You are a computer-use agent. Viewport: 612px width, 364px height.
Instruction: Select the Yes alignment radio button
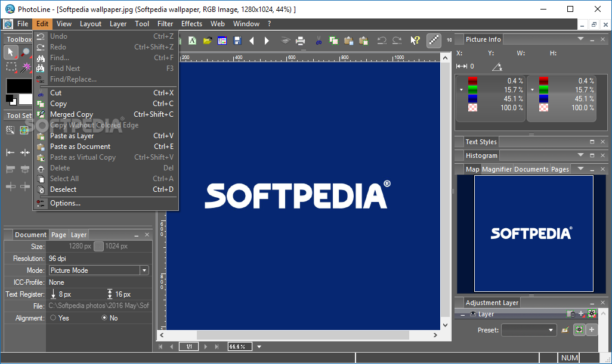53,318
